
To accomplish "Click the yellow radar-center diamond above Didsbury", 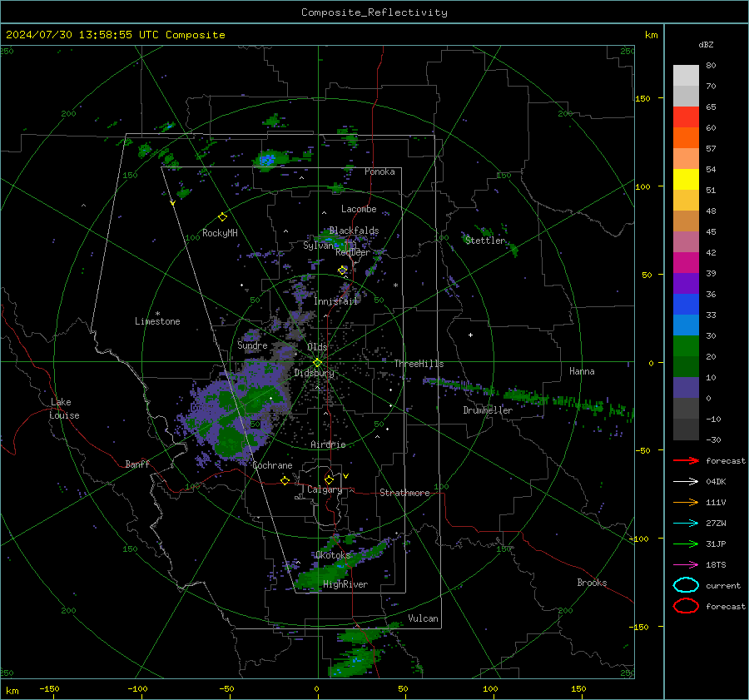I will tap(317, 363).
